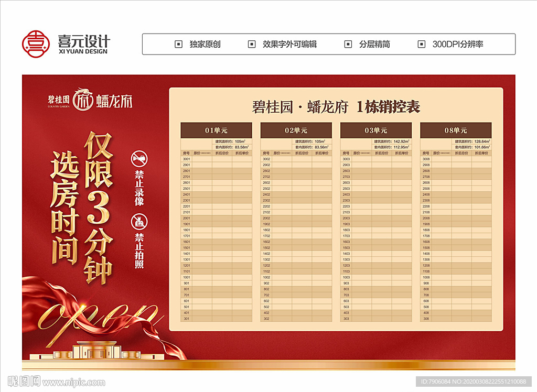Click the 折后单价 header under 03单元
The width and height of the screenshot is (537, 392).
click(402, 153)
